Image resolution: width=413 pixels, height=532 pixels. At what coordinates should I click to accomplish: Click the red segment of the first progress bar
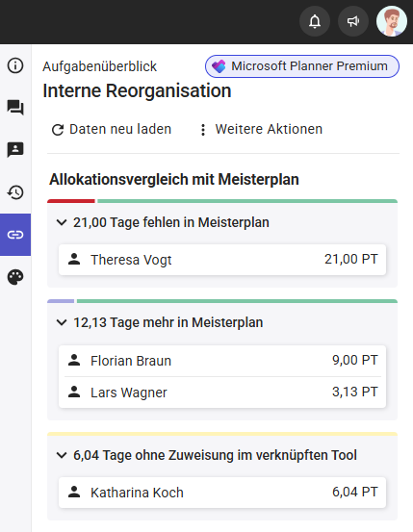pos(71,201)
